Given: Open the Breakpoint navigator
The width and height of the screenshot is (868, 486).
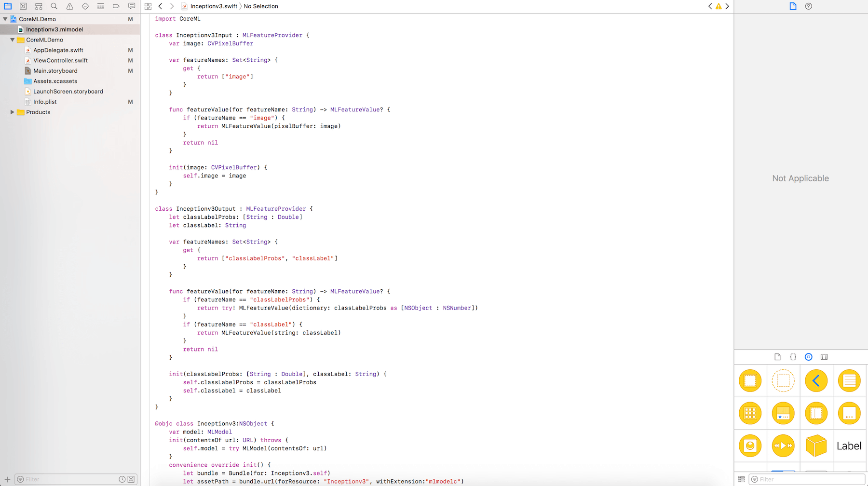Looking at the screenshot, I should [x=116, y=6].
